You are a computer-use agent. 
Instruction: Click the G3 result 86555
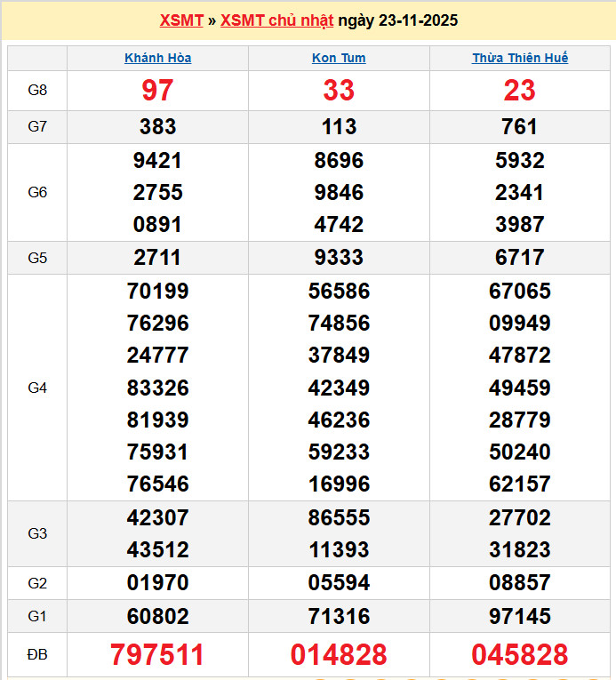click(x=339, y=517)
